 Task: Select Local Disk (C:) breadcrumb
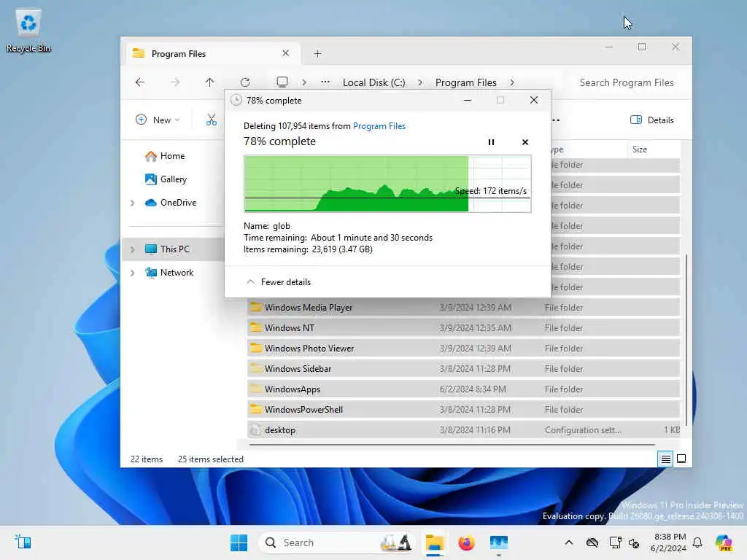[374, 82]
